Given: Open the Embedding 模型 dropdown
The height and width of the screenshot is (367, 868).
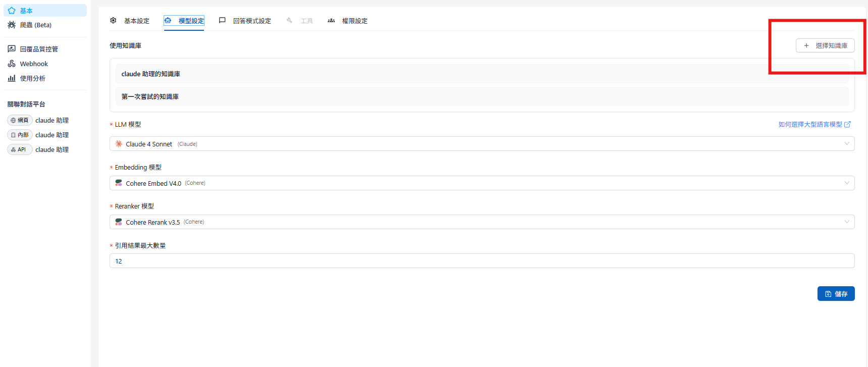Looking at the screenshot, I should [482, 183].
